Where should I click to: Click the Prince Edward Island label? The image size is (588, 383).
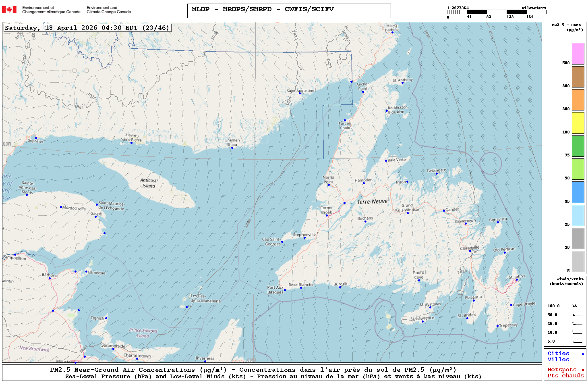[143, 333]
